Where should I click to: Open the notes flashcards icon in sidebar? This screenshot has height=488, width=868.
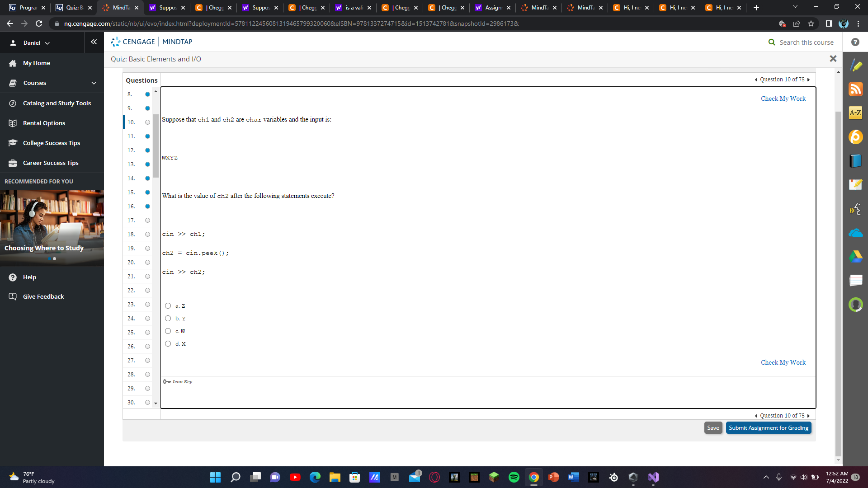[856, 184]
